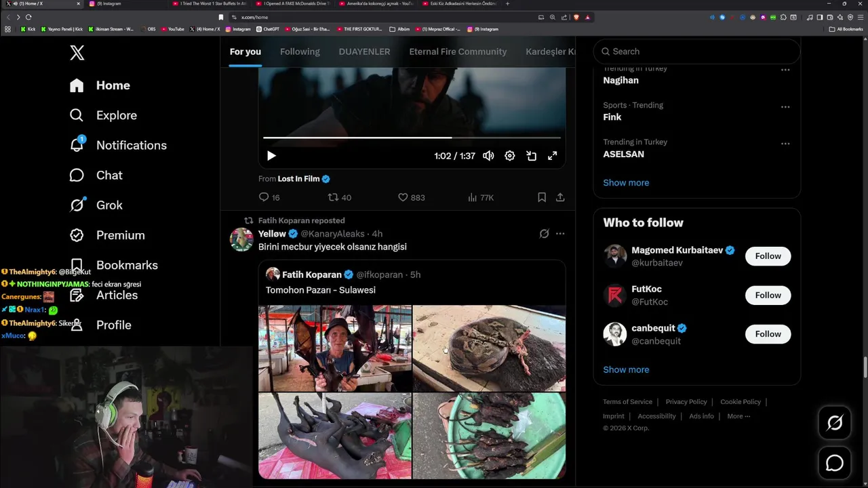Go to Home in the sidebar
The height and width of the screenshot is (488, 868).
pos(100,85)
